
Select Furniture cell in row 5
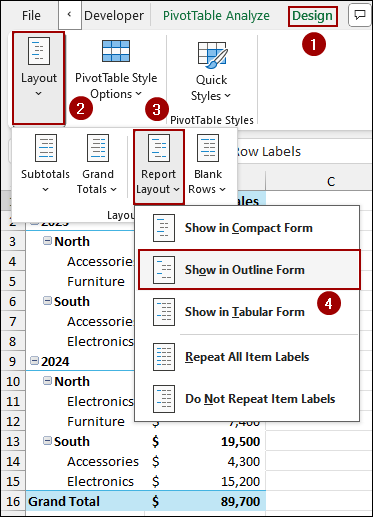tap(80, 281)
